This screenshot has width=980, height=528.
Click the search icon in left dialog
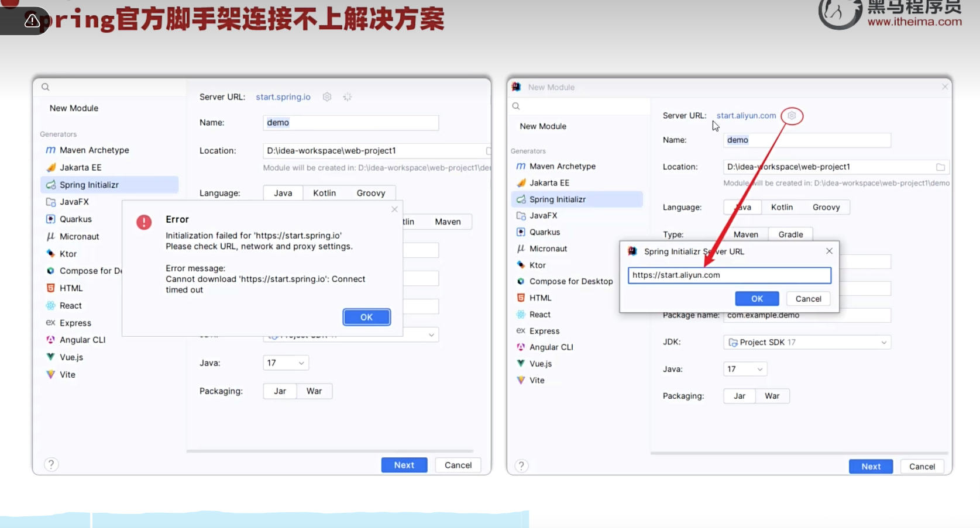tap(45, 87)
